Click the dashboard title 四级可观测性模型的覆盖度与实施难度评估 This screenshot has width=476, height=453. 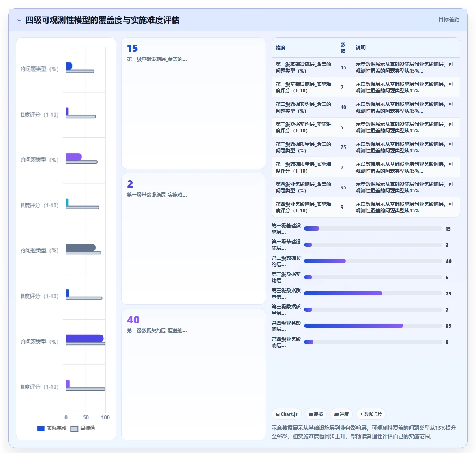(x=102, y=20)
